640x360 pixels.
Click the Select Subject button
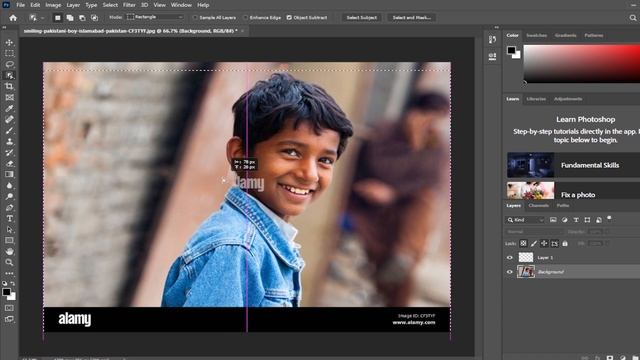362,18
